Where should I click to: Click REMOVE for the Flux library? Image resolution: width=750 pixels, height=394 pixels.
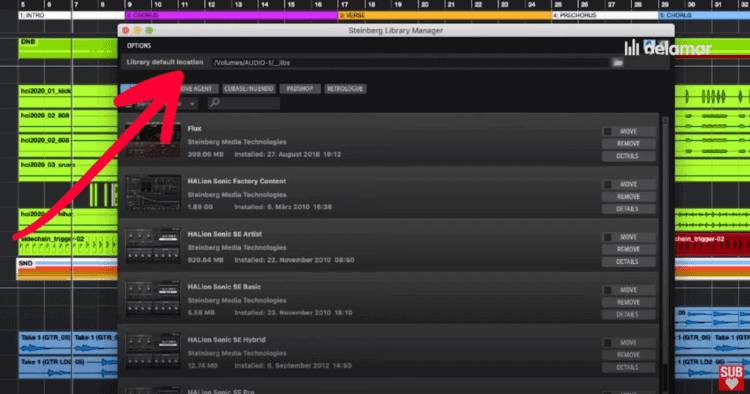(x=628, y=144)
